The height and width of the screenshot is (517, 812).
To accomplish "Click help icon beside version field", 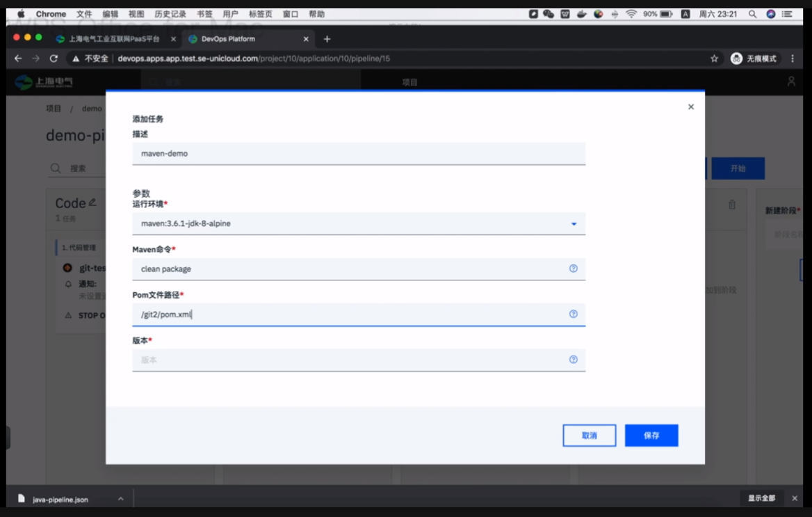I will pos(574,360).
